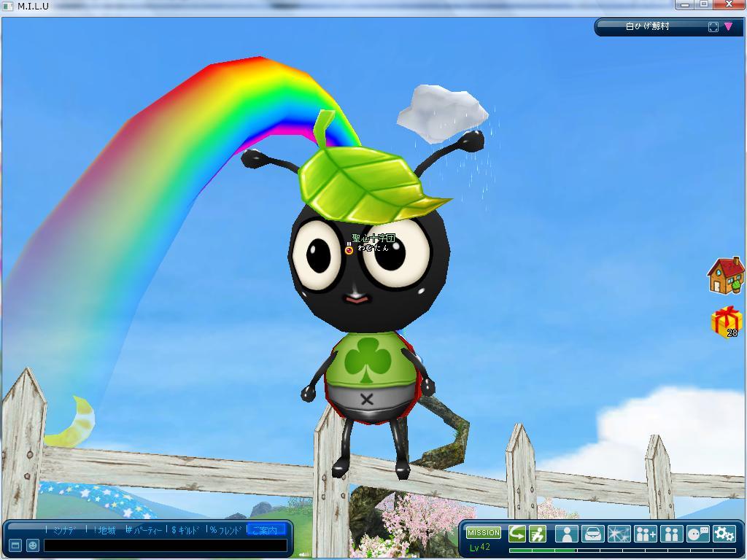The height and width of the screenshot is (560, 747).
Task: Click the add friend icon
Action: click(x=646, y=534)
